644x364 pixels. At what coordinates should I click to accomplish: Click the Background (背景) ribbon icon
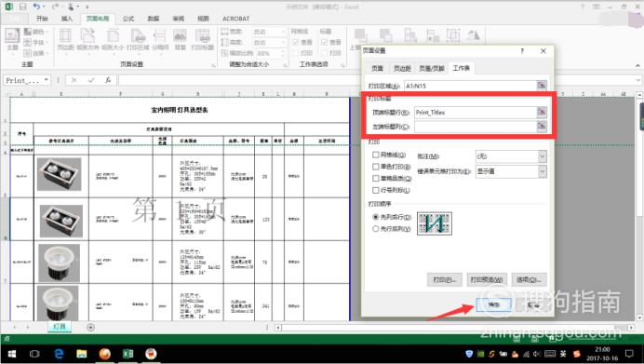coord(180,39)
